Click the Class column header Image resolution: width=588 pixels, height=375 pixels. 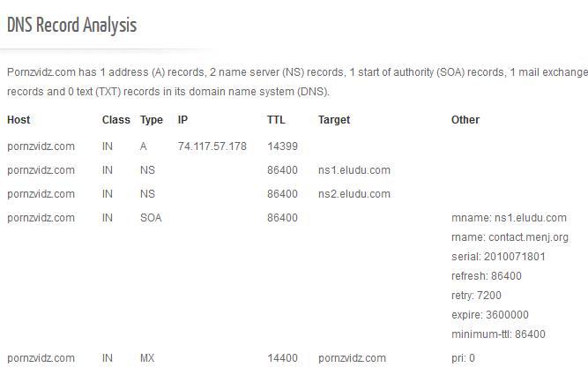[115, 119]
